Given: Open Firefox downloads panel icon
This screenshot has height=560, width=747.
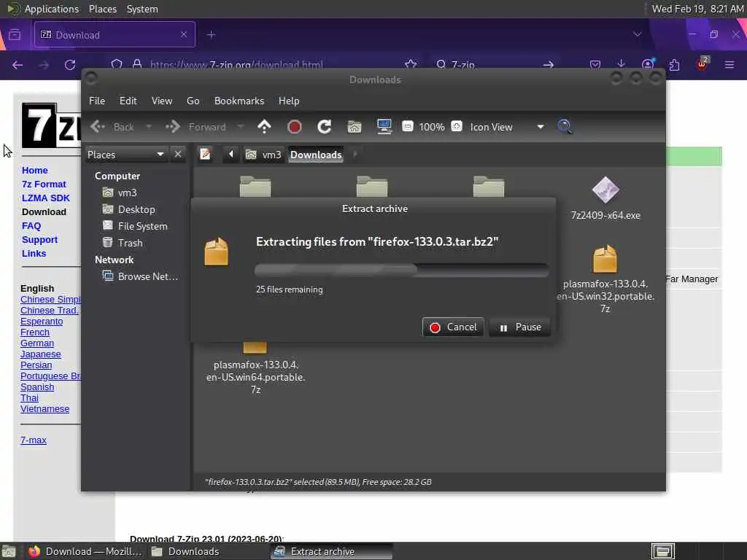Looking at the screenshot, I should [x=621, y=64].
